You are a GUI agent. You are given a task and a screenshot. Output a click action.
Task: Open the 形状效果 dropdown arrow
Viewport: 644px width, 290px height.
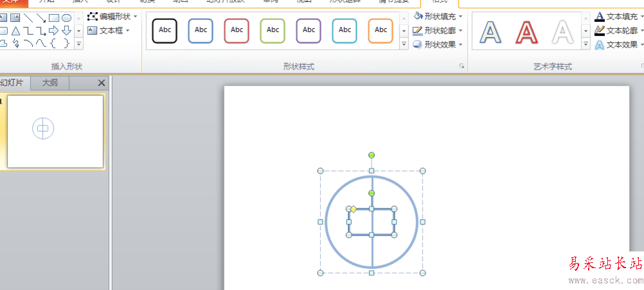click(460, 44)
